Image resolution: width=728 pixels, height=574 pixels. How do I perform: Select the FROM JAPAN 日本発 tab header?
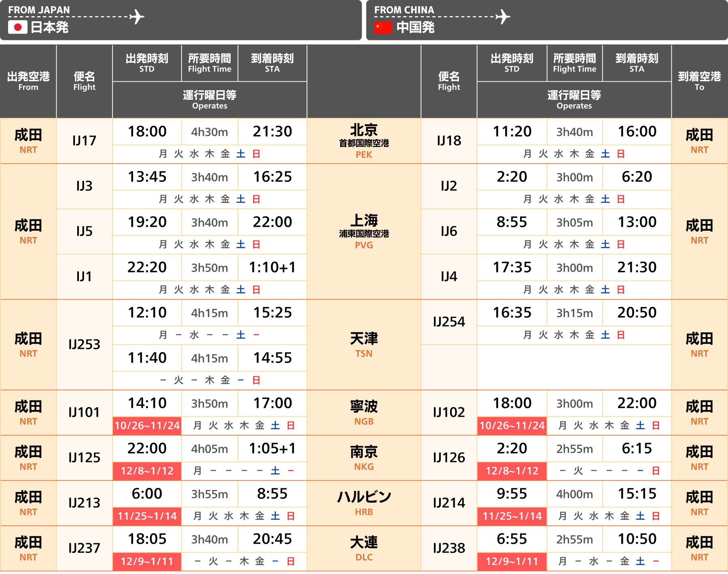(180, 20)
